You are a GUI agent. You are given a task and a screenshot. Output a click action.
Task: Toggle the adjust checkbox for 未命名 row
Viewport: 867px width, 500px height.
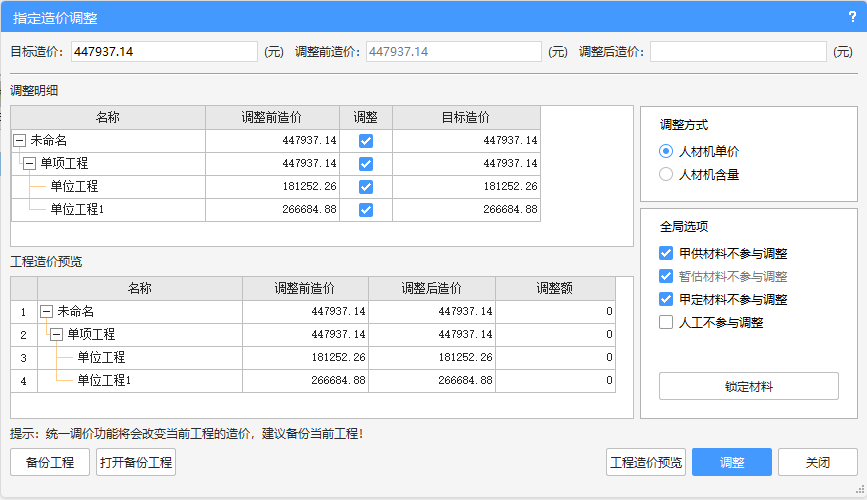[366, 141]
